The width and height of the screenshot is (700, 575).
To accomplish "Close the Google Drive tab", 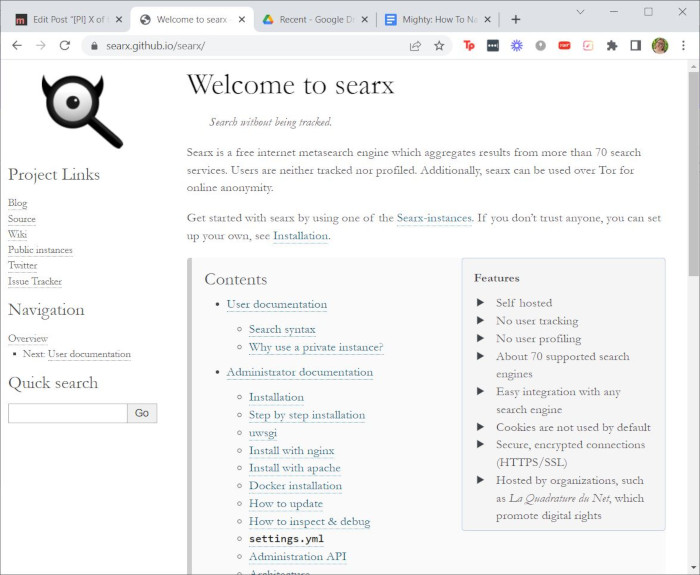I will tap(365, 20).
